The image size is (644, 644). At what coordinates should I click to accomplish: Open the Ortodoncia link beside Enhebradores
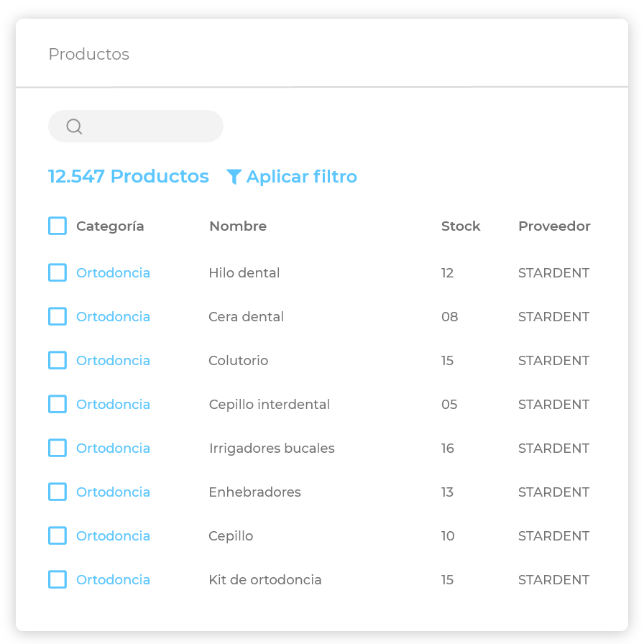pyautogui.click(x=113, y=492)
